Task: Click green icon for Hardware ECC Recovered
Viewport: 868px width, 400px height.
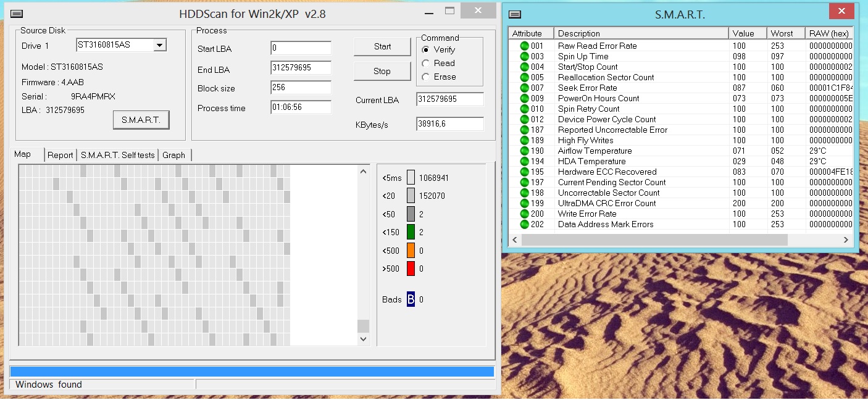Action: [x=524, y=172]
